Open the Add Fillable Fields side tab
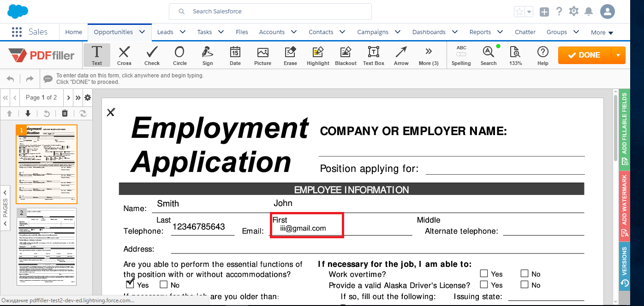Screen dimensions: 644x306 [x=624, y=129]
